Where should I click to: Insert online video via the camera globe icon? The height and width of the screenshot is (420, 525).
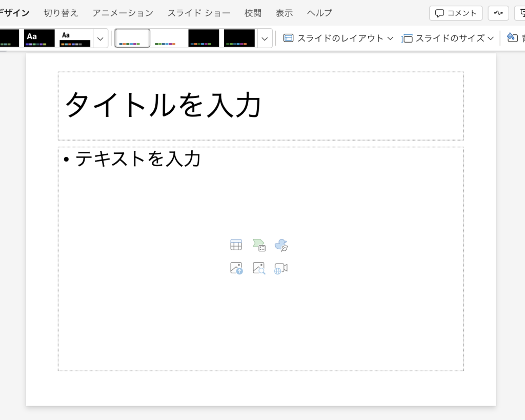[281, 269]
